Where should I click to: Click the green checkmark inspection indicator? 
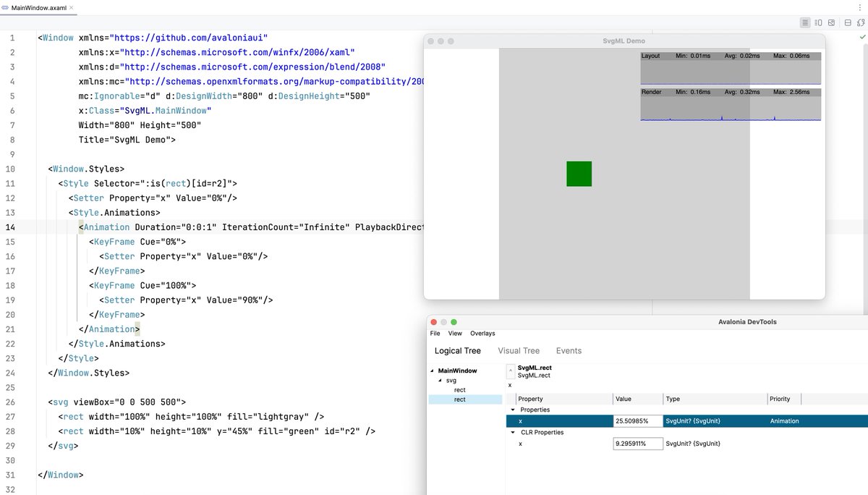861,36
